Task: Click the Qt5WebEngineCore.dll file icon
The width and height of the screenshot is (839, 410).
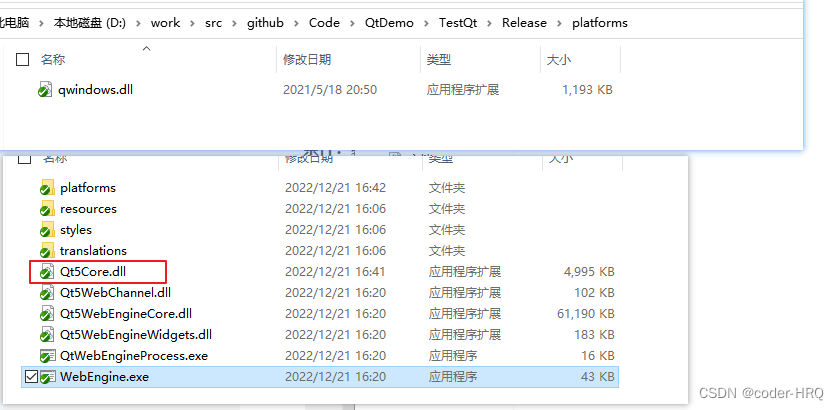Action: click(47, 314)
